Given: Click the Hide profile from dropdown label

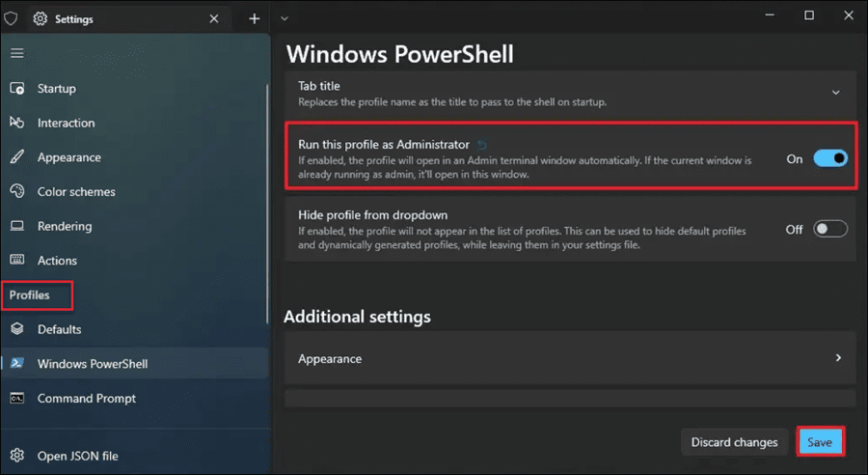Looking at the screenshot, I should (x=372, y=215).
